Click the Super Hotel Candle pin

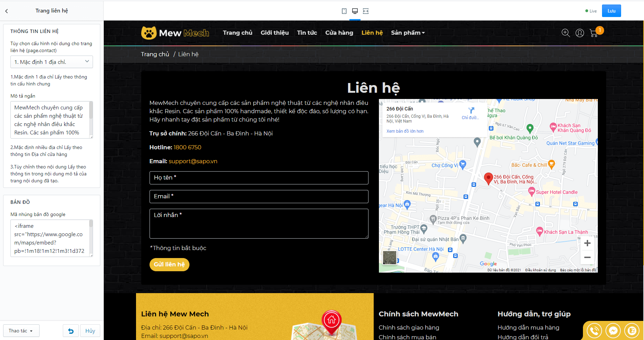(532, 191)
